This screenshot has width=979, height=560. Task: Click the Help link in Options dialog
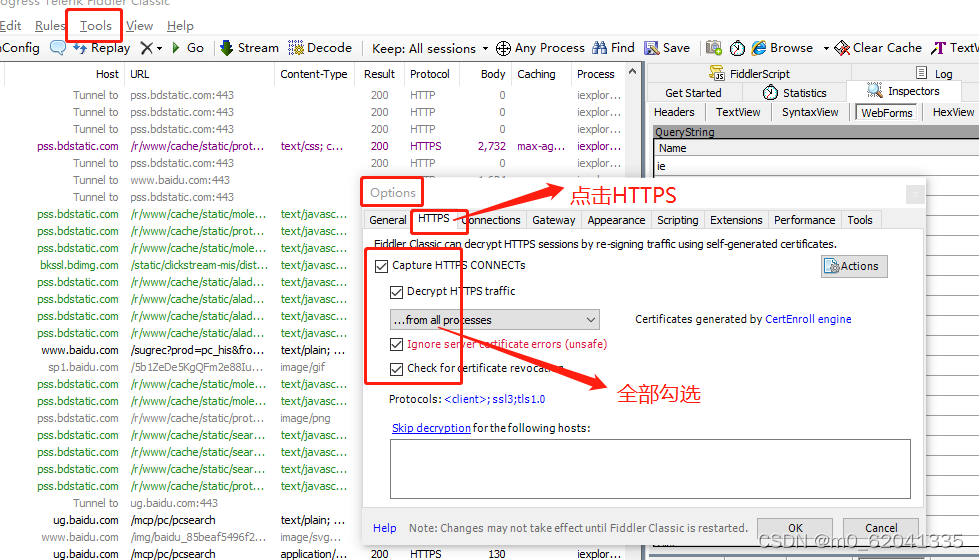pos(385,528)
